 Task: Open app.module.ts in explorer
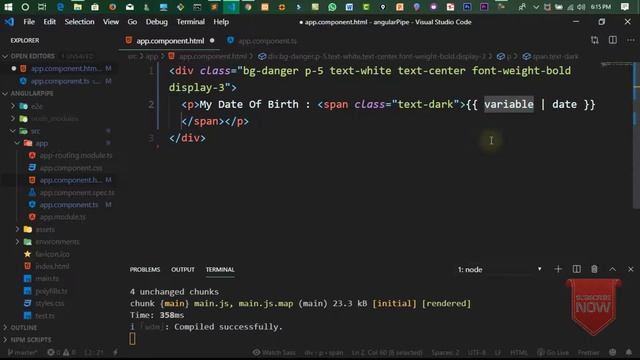click(x=63, y=217)
